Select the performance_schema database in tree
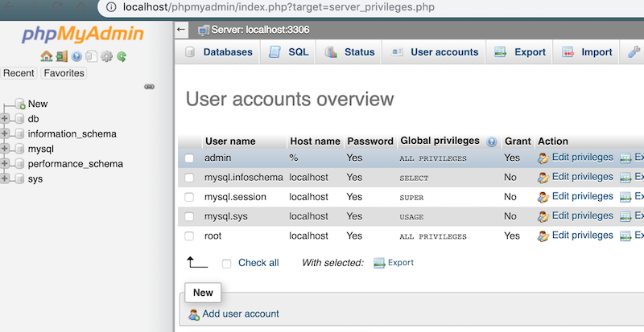 tap(75, 164)
